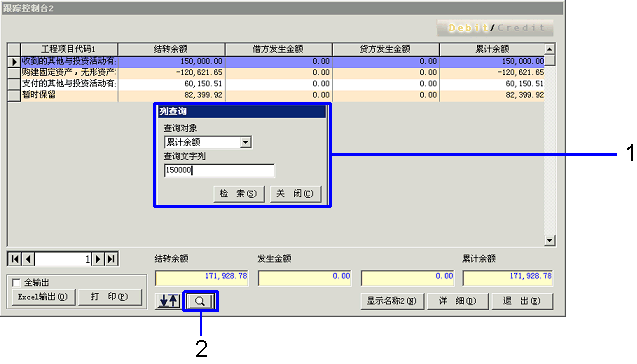The image size is (637, 364).
Task: Click the row selector of 暂时保留 row
Action: (14, 95)
